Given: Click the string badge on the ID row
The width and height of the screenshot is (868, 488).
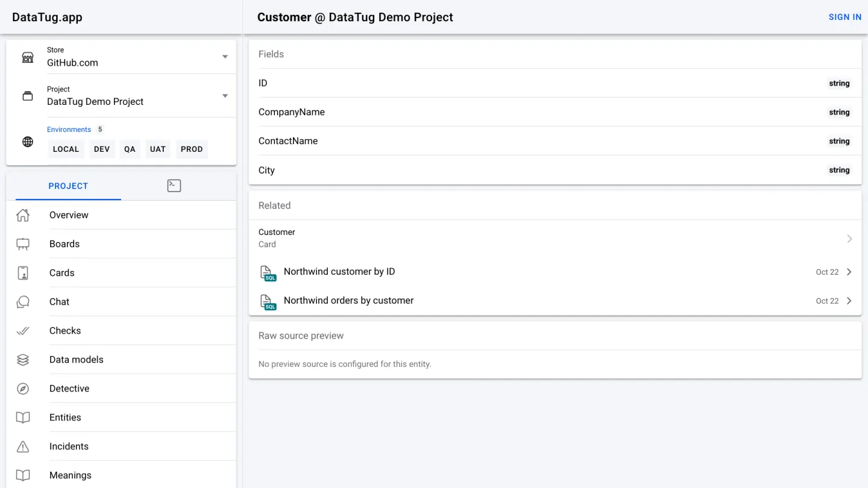Looking at the screenshot, I should (839, 84).
